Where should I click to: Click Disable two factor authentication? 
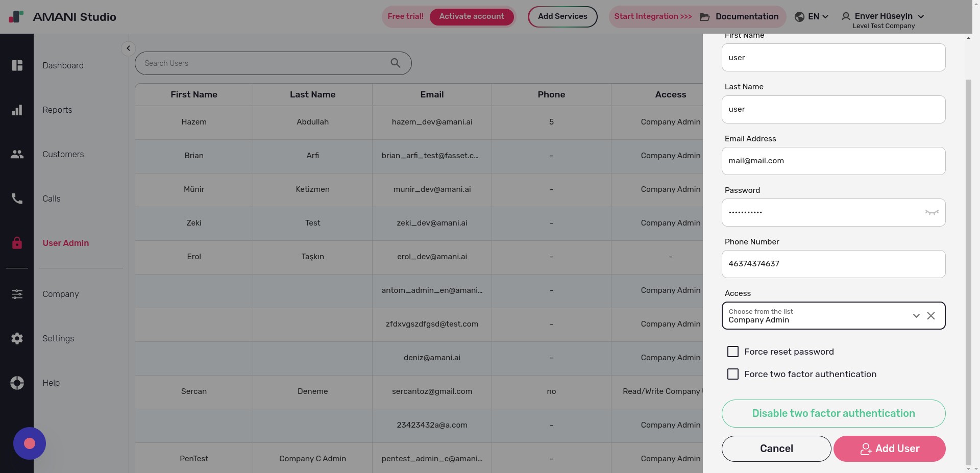pos(833,413)
